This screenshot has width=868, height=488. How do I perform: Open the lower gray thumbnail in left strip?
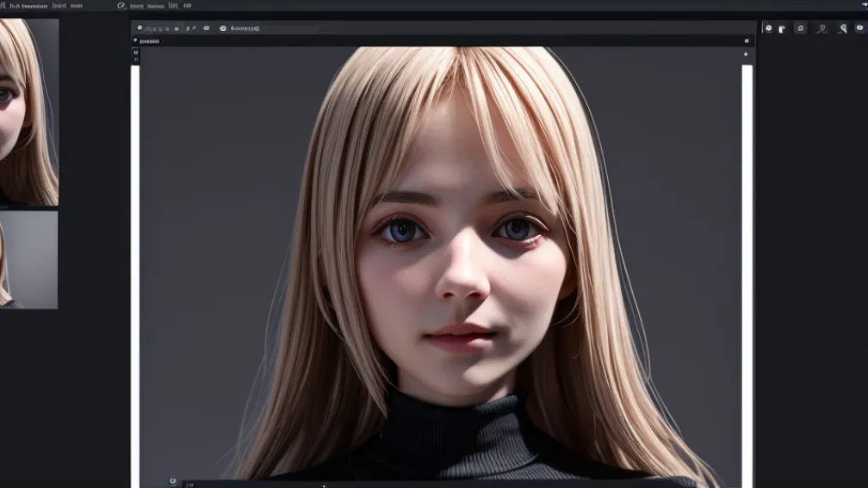[x=28, y=260]
